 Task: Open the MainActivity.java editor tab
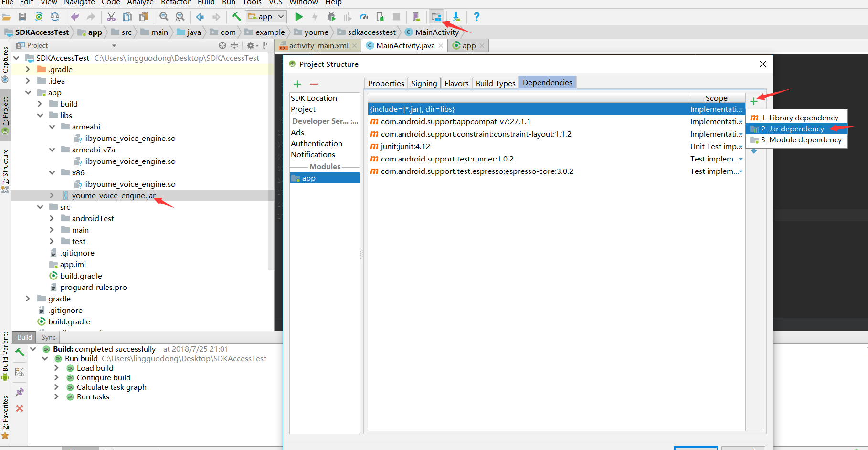pyautogui.click(x=405, y=46)
